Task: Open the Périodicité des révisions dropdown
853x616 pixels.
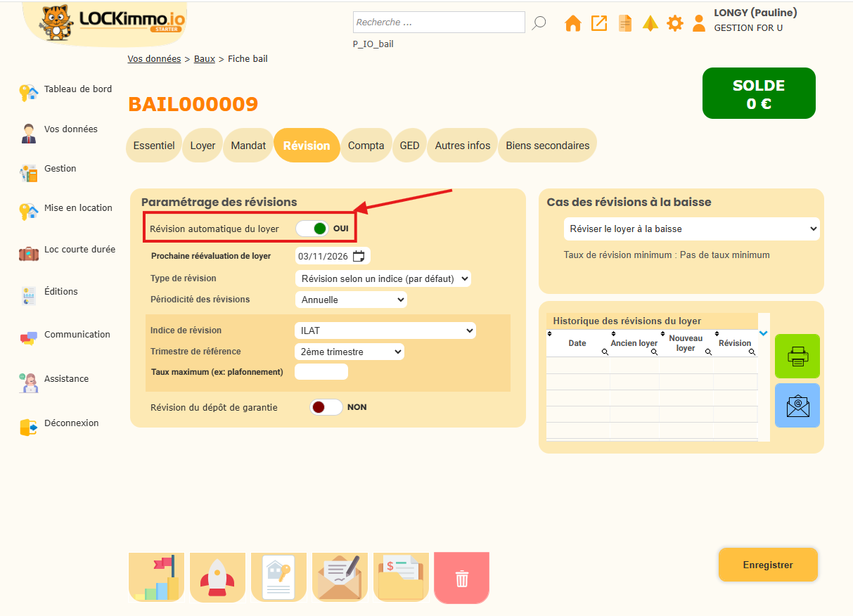Action: coord(350,300)
